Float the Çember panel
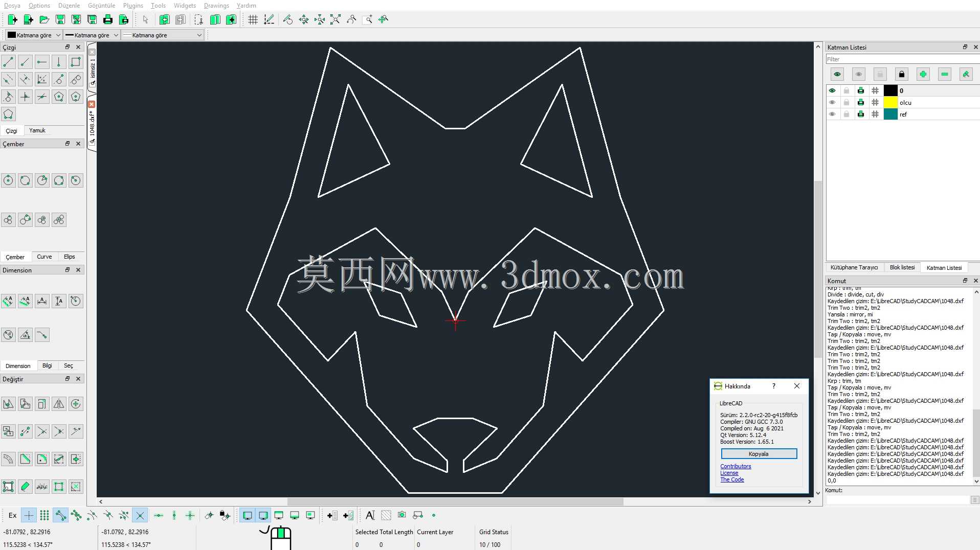This screenshot has width=980, height=550. click(68, 144)
